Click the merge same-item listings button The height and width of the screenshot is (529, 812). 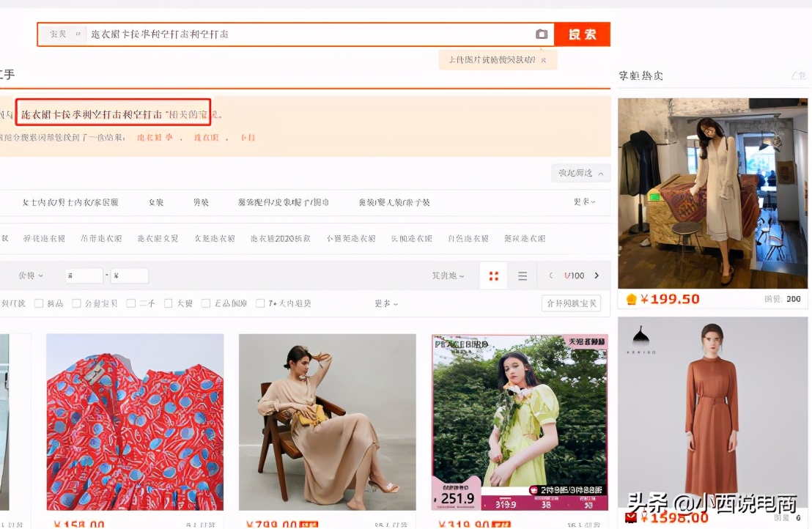tap(571, 303)
